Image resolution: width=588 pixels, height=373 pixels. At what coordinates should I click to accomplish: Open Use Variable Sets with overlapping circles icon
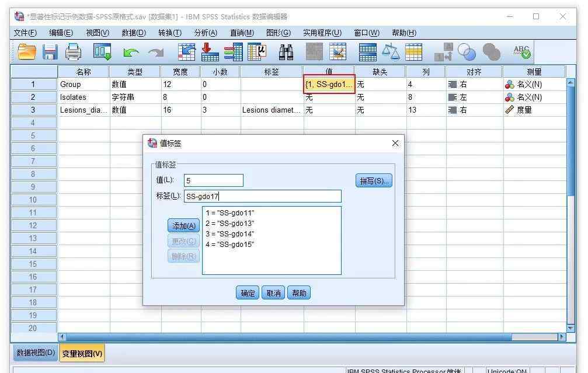(467, 52)
